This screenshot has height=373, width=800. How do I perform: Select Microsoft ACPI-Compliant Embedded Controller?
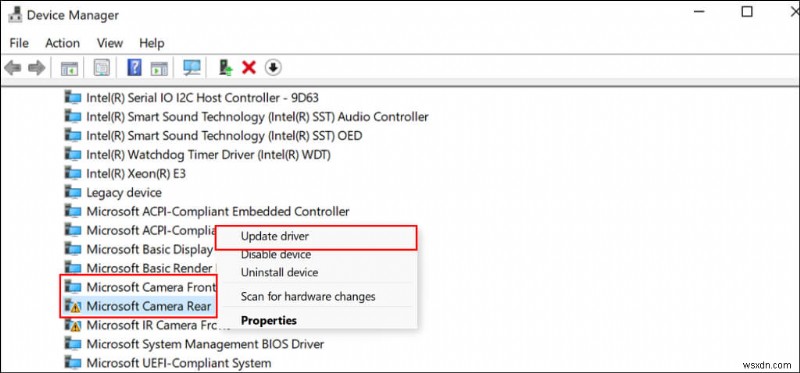pos(218,211)
